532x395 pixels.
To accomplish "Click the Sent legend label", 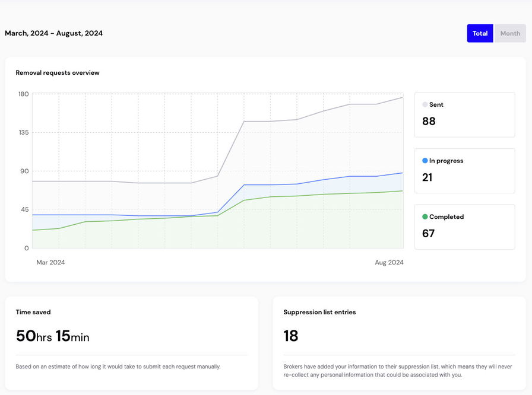I will 436,104.
